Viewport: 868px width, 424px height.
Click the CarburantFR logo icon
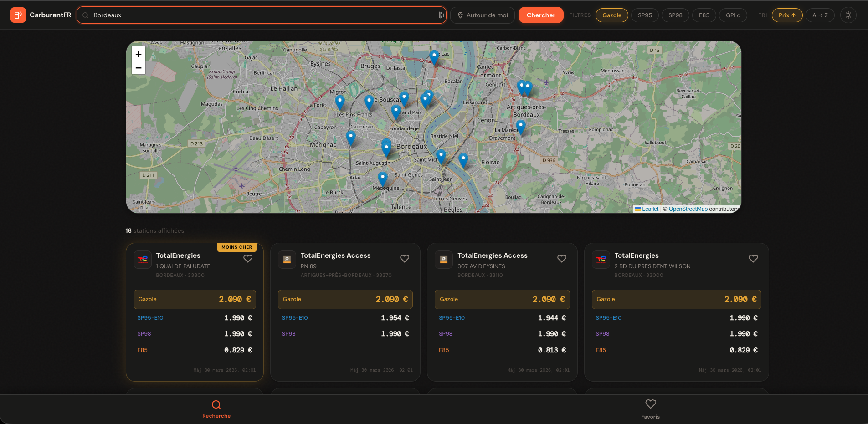pyautogui.click(x=18, y=15)
